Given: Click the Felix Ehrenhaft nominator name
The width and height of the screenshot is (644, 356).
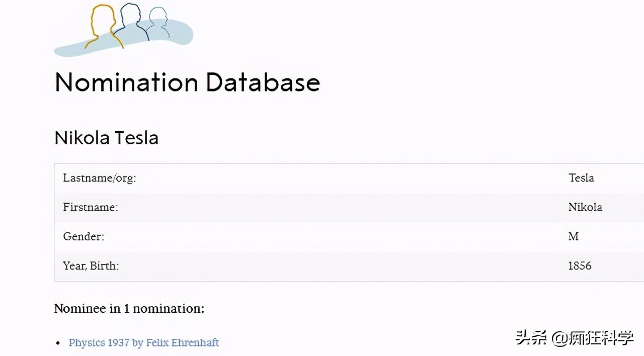Looking at the screenshot, I should [182, 342].
